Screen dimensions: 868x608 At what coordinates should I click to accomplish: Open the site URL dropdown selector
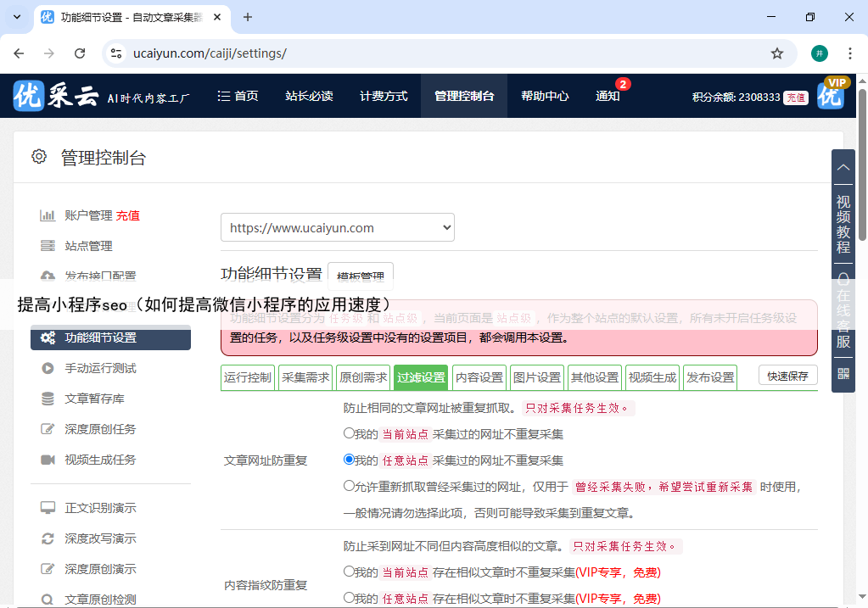pos(337,227)
